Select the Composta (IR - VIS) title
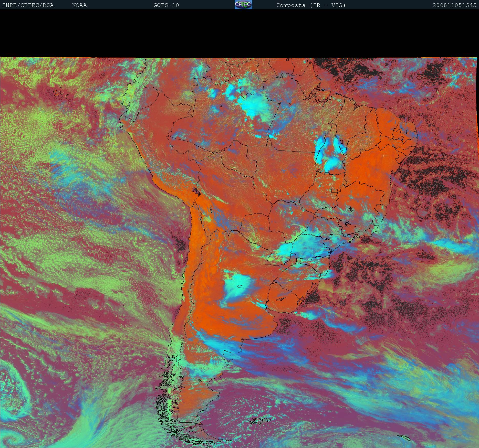The height and width of the screenshot is (448, 479). pos(311,5)
